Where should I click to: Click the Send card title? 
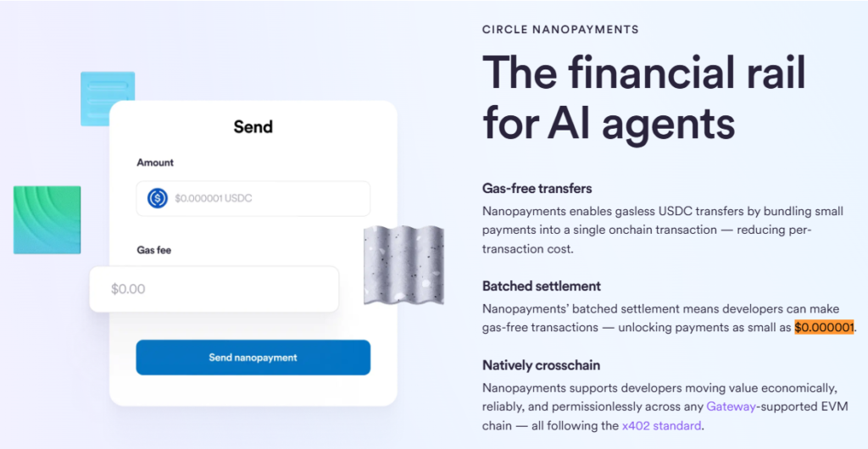click(x=253, y=127)
